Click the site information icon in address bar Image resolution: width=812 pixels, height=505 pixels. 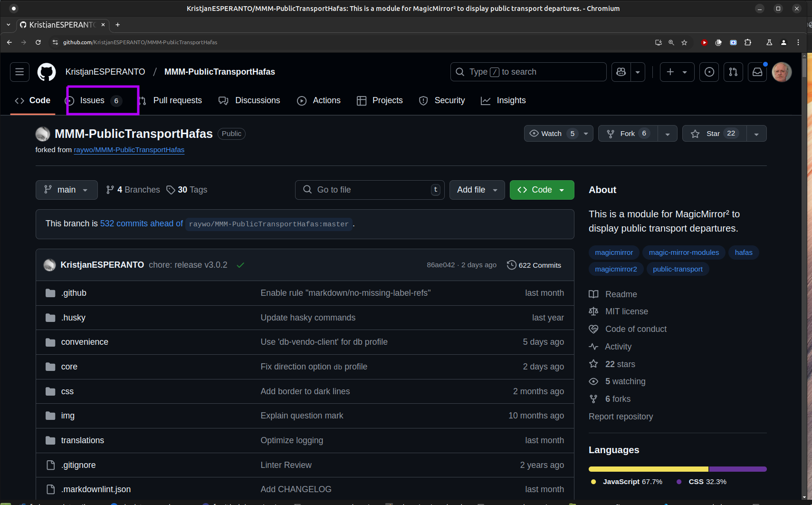click(x=55, y=42)
